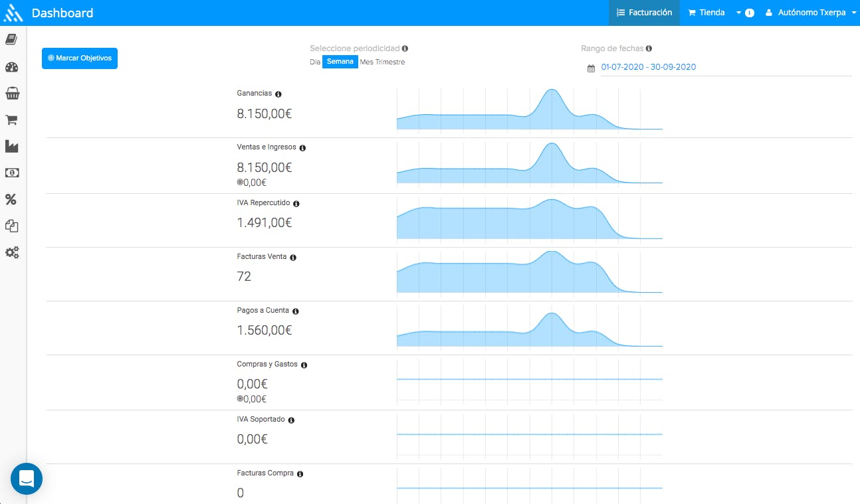
Task: Open the percent sign sidebar icon
Action: pos(11,199)
